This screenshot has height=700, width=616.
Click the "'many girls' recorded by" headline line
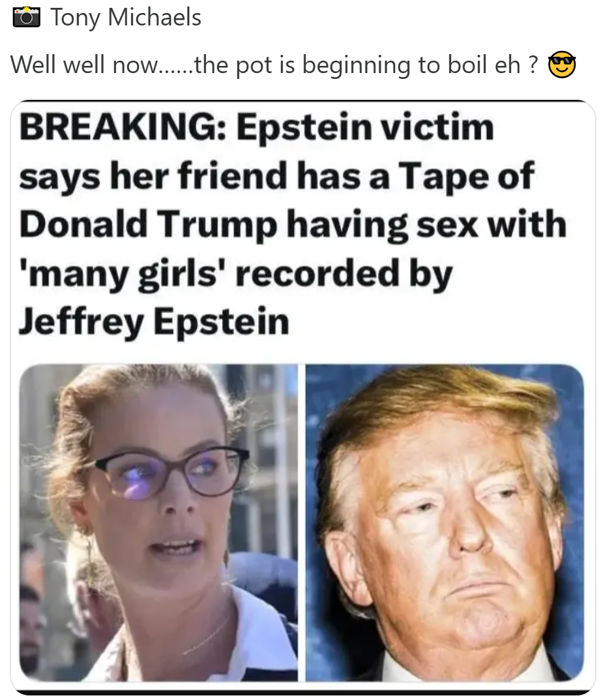tap(235, 274)
